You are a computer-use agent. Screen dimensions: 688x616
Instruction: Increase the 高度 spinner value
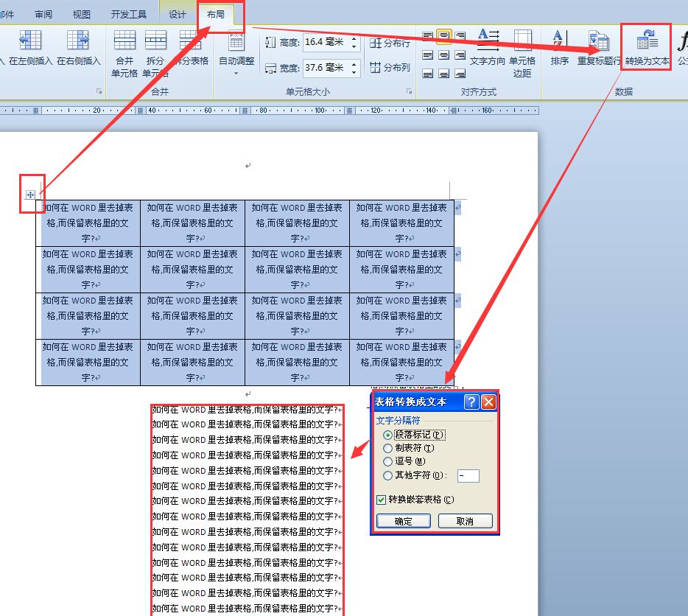click(x=354, y=39)
